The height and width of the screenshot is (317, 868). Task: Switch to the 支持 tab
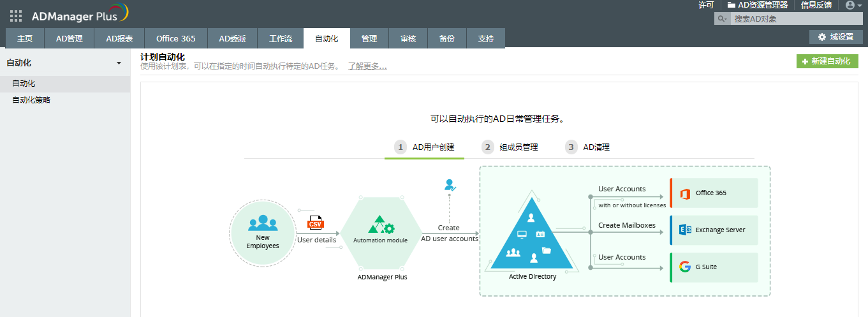[x=486, y=38]
